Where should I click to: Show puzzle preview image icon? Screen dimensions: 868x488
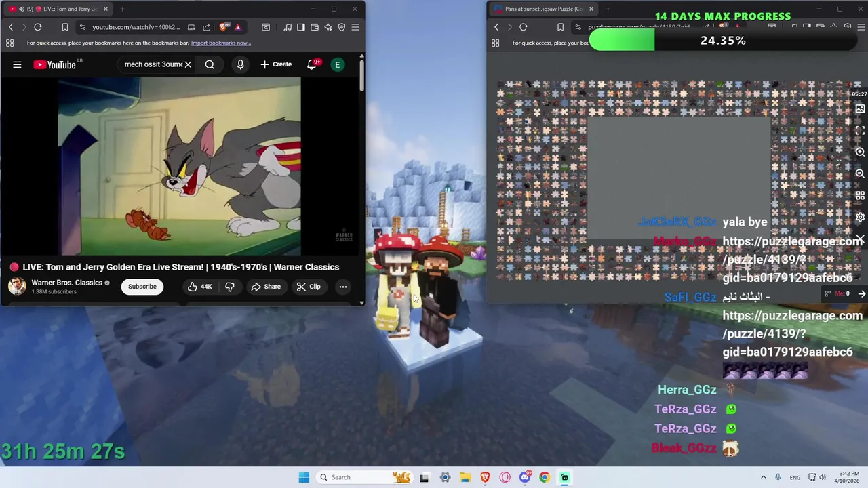coord(860,109)
